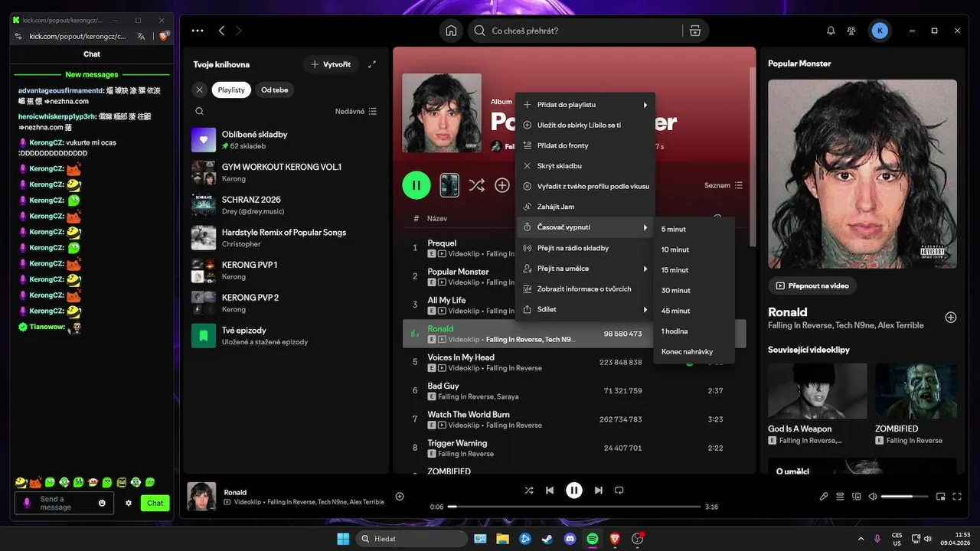The width and height of the screenshot is (980, 551).
Task: Seek in the playback progress bar
Action: 573,507
